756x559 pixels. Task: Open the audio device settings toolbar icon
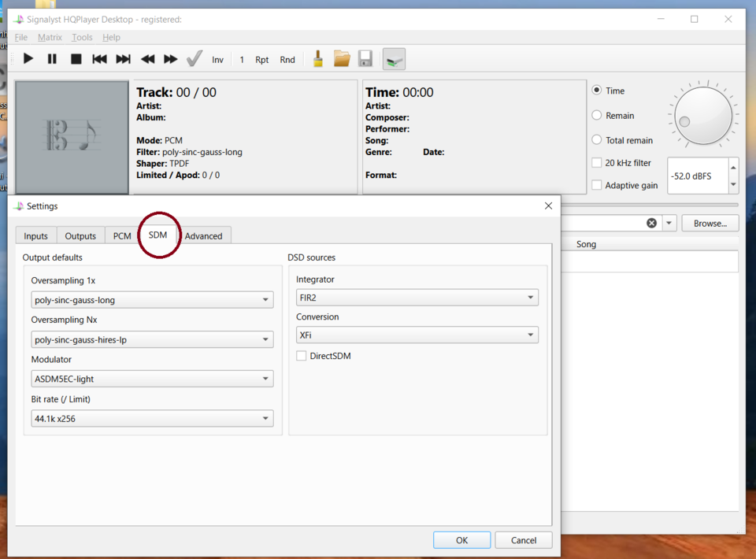[394, 60]
